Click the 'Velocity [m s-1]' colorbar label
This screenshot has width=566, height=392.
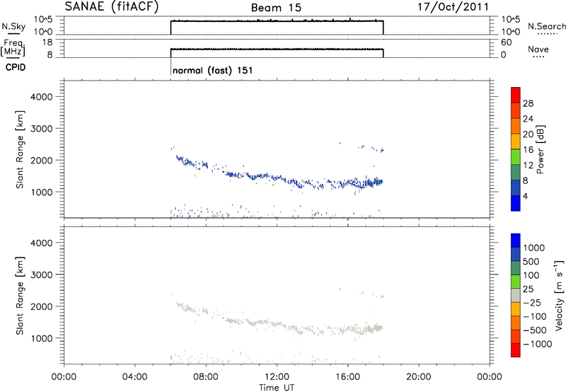(559, 295)
